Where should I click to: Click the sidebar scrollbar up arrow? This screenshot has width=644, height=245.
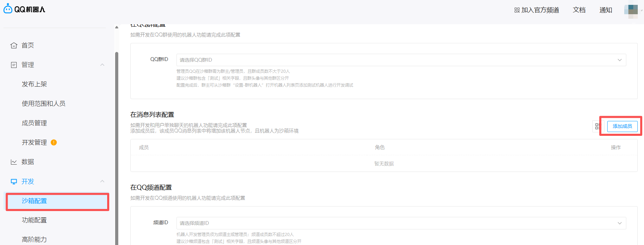coord(117,27)
